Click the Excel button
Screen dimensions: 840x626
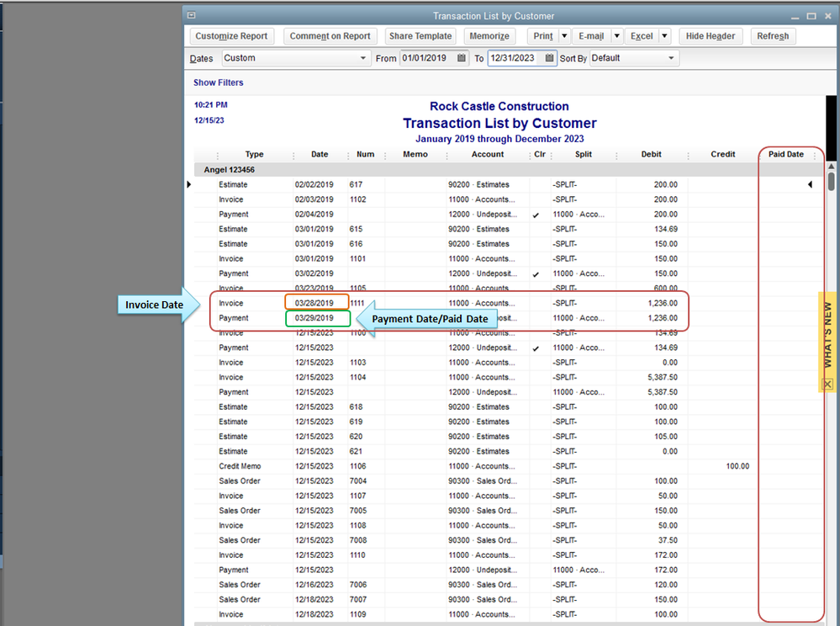(x=642, y=36)
